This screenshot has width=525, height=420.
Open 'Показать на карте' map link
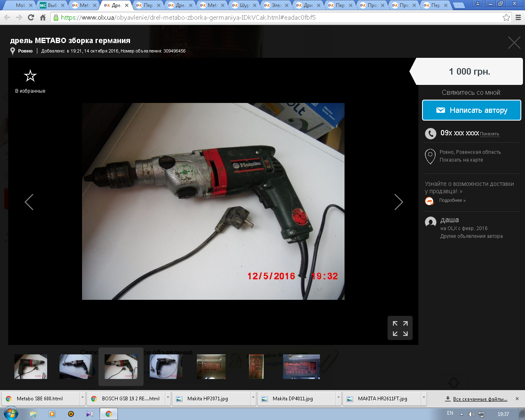tap(461, 160)
